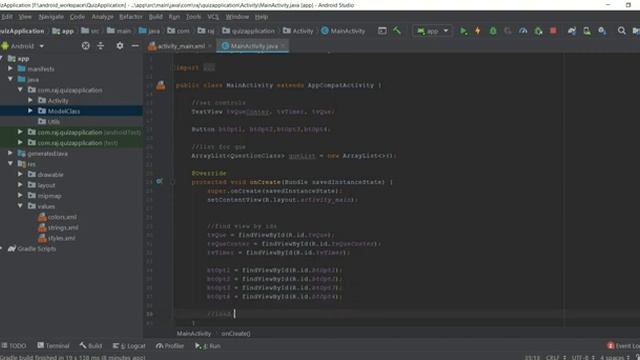The width and height of the screenshot is (640, 360).
Task: Open the SDK Manager icon
Action: (x=602, y=31)
